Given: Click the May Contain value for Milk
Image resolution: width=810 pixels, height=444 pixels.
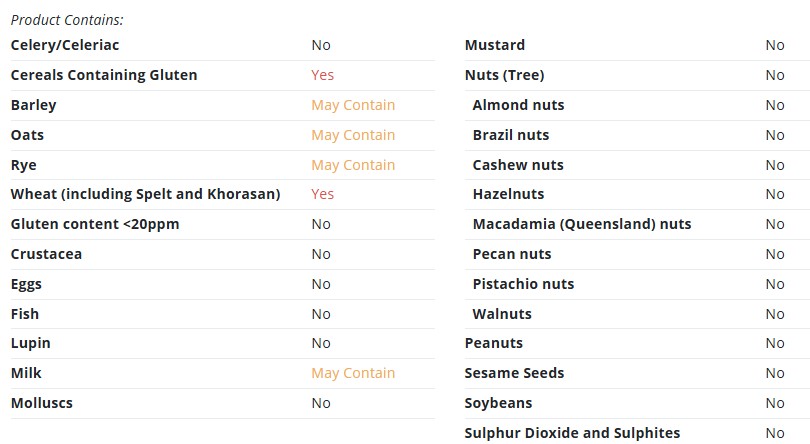Looking at the screenshot, I should point(353,373).
